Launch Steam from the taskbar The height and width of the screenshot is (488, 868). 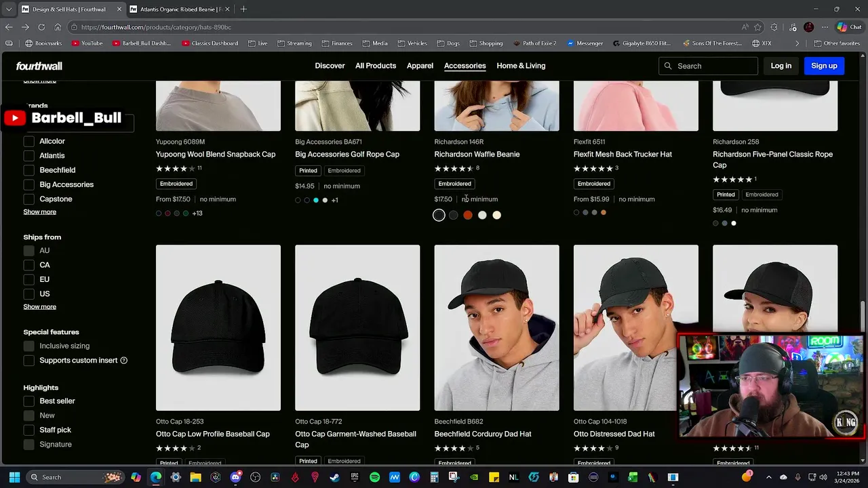tap(334, 477)
